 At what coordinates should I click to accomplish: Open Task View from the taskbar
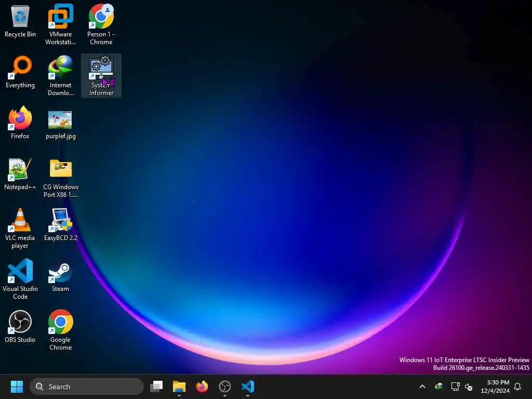tap(156, 387)
